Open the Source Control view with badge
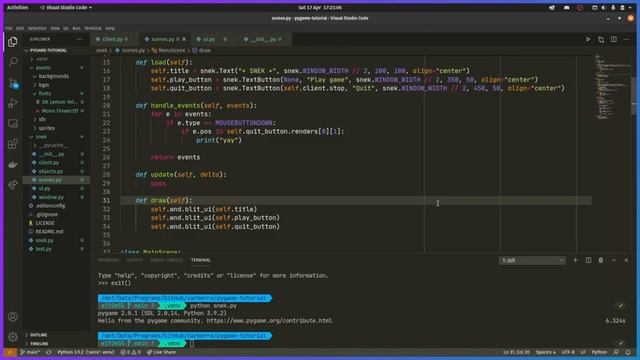Screen dimensions: 640x360 pos(13,83)
